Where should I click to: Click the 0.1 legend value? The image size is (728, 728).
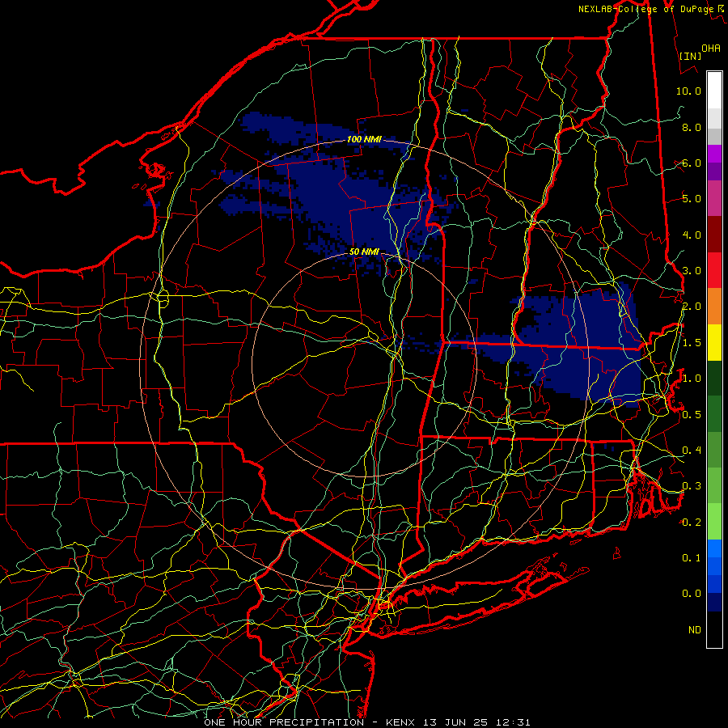(x=692, y=558)
